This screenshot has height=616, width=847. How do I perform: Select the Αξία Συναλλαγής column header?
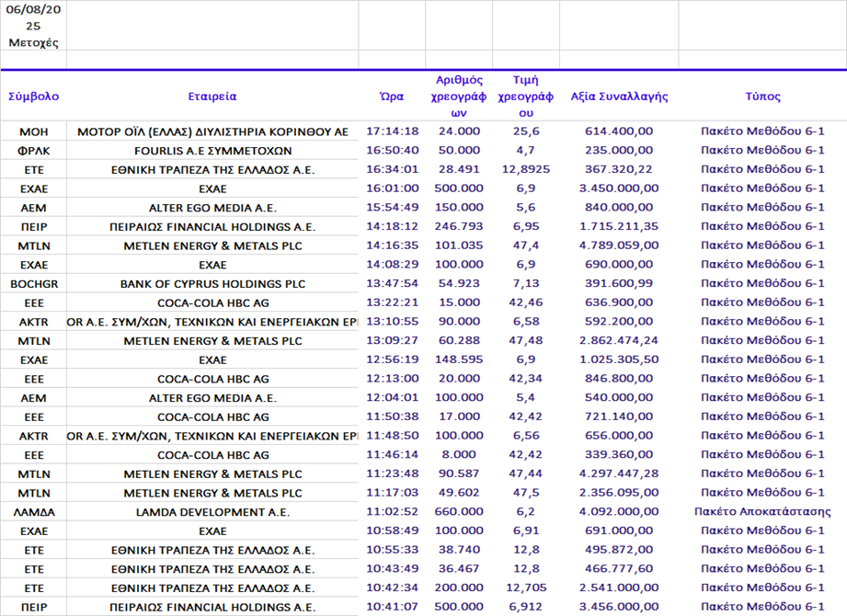pyautogui.click(x=619, y=96)
